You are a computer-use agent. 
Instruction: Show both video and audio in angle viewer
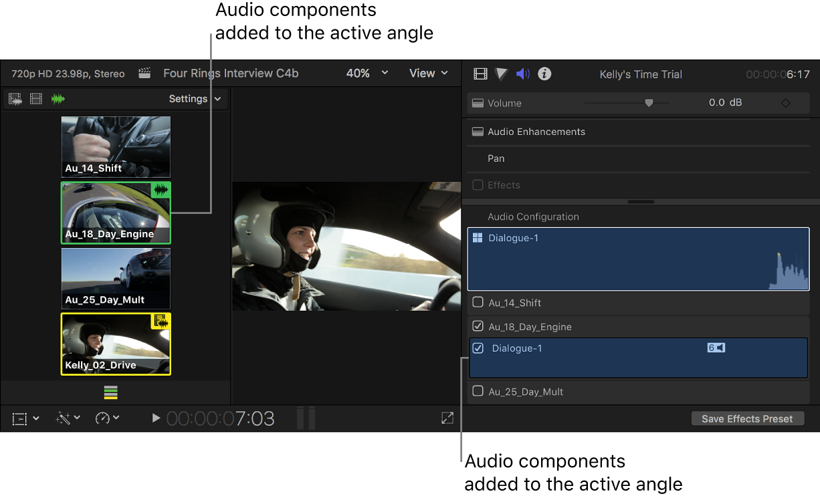tap(15, 98)
